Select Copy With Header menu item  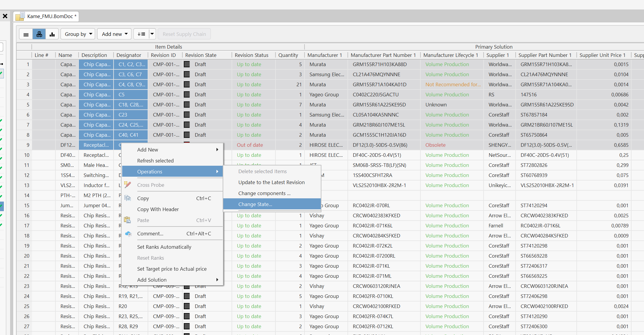[x=172, y=209]
